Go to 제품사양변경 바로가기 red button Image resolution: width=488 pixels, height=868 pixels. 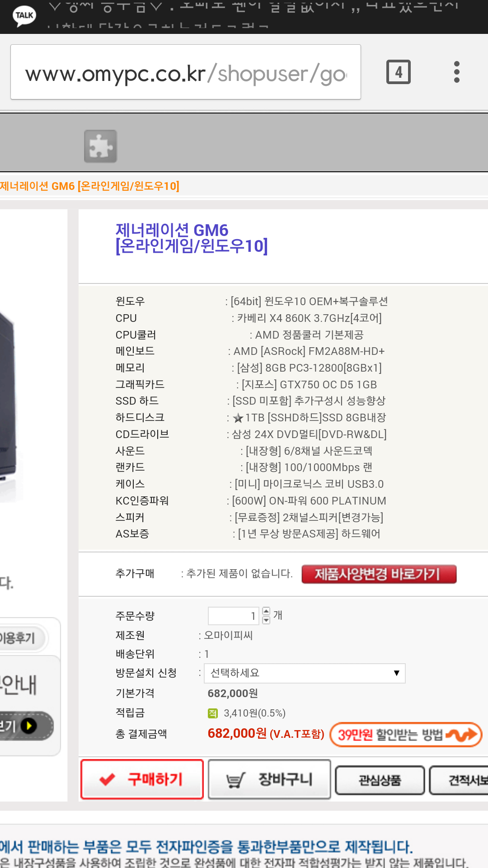pos(379,574)
